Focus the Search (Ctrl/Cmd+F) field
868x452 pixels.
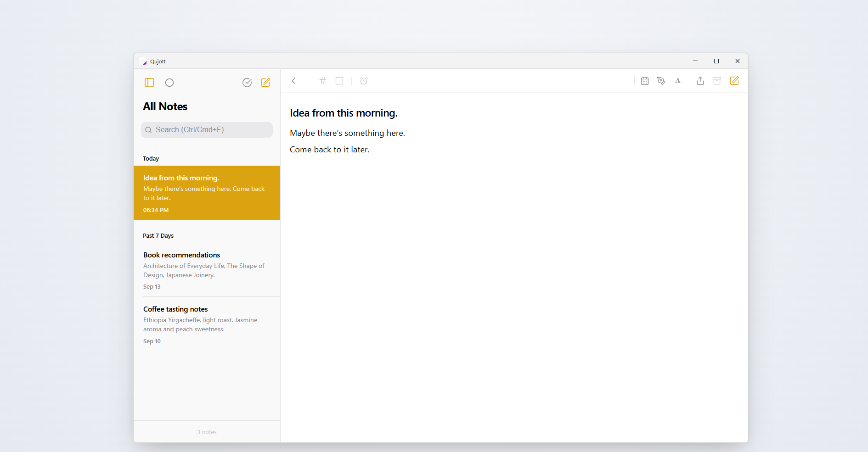[207, 130]
